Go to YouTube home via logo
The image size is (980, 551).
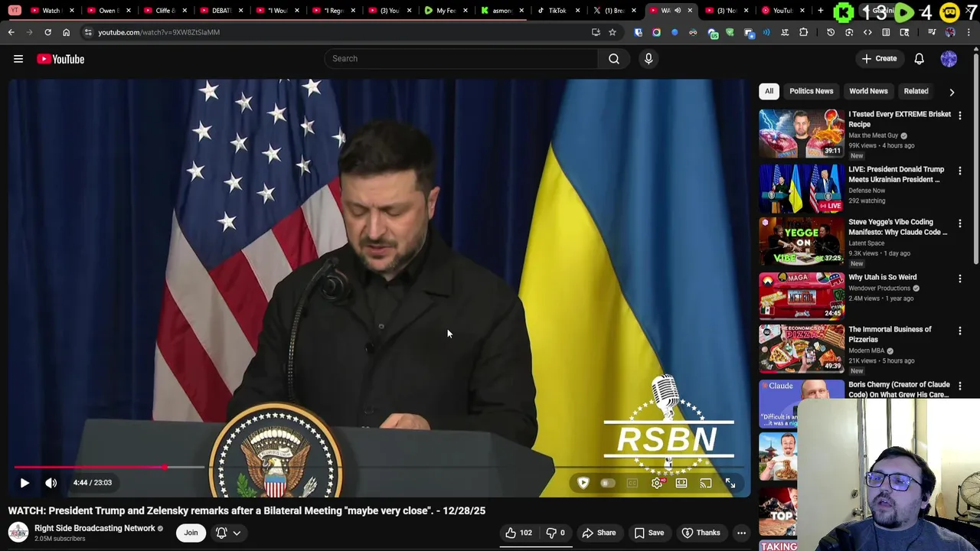point(60,59)
